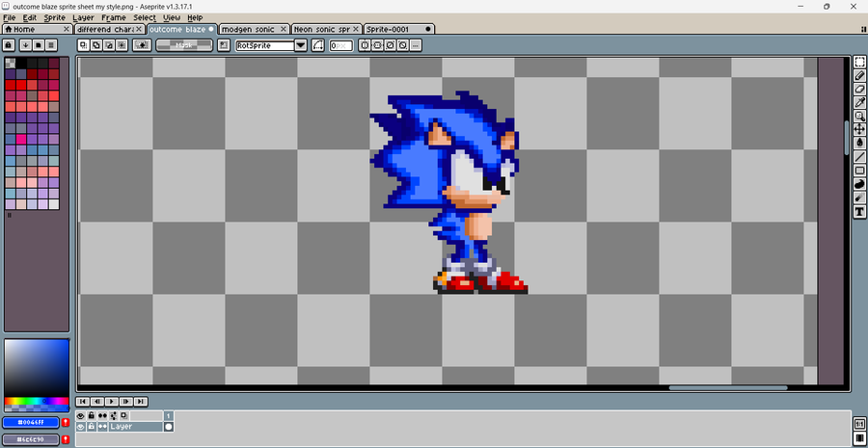Go to next frame

pos(126,402)
